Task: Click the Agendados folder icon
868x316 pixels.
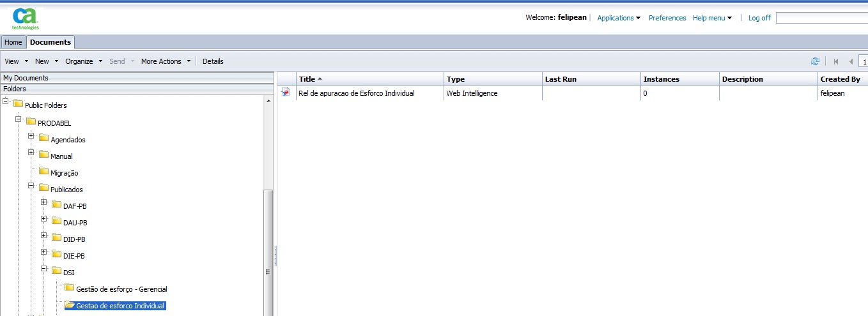Action: pos(43,138)
